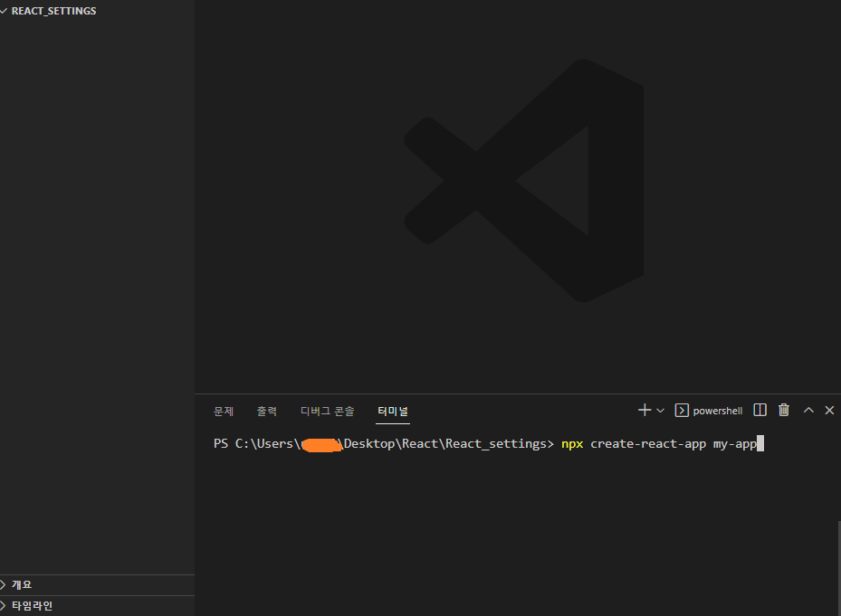
Task: Click the powershell terminal icon
Action: click(681, 410)
